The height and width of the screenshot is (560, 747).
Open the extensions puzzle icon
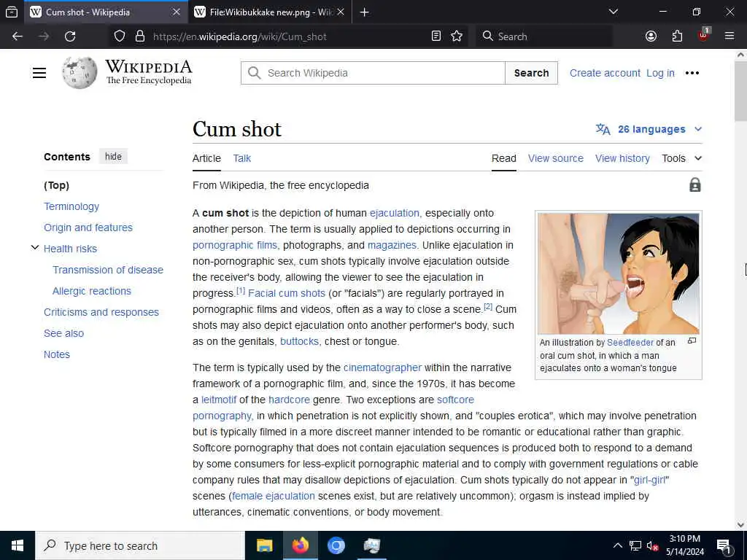click(677, 36)
